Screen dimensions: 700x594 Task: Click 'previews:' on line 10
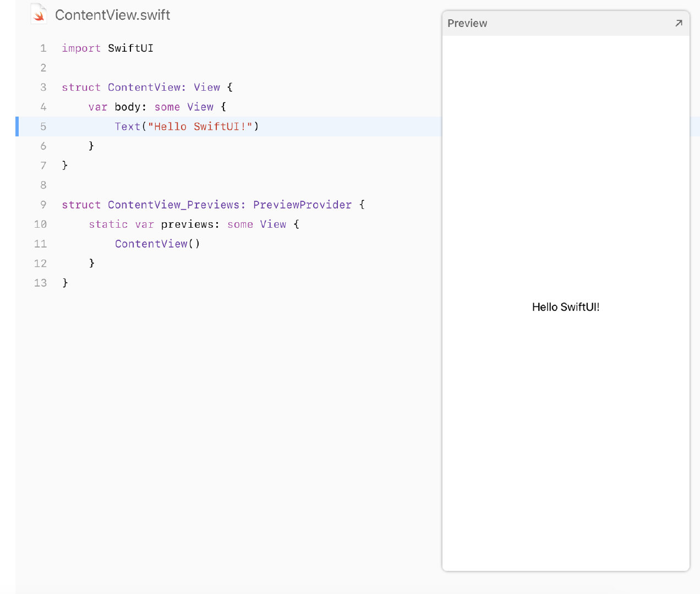190,224
